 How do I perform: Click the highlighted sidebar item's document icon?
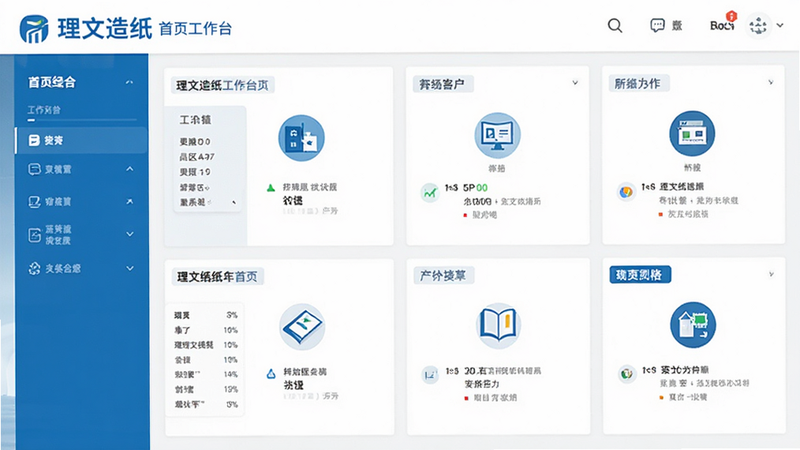pos(34,140)
